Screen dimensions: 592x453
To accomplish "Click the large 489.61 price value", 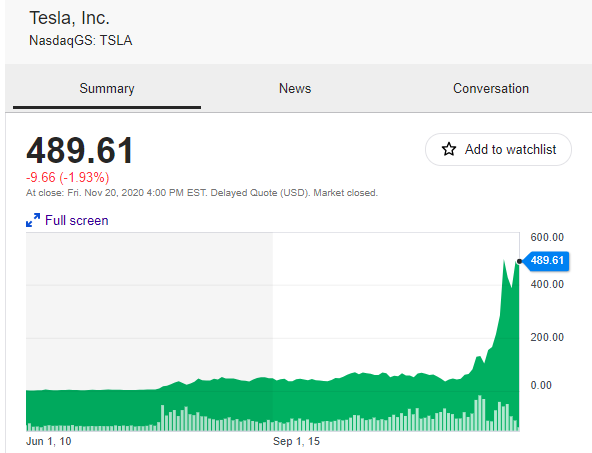I will [80, 150].
